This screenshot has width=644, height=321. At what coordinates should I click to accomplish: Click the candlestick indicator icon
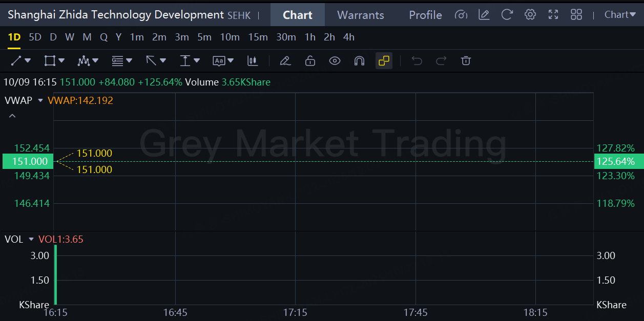[253, 61]
